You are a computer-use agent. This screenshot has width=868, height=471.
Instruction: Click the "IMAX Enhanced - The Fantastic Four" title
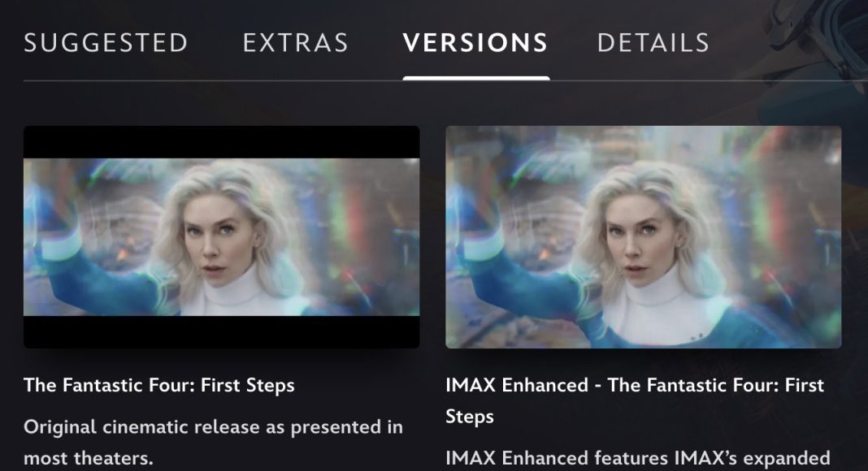coord(635,400)
